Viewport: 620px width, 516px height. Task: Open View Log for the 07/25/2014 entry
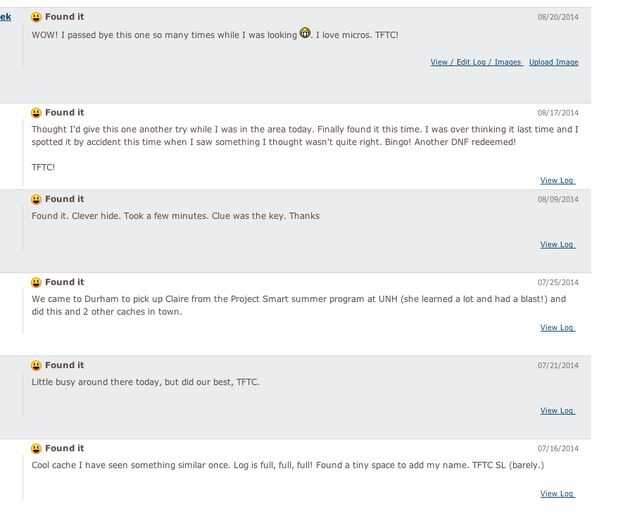(x=557, y=327)
